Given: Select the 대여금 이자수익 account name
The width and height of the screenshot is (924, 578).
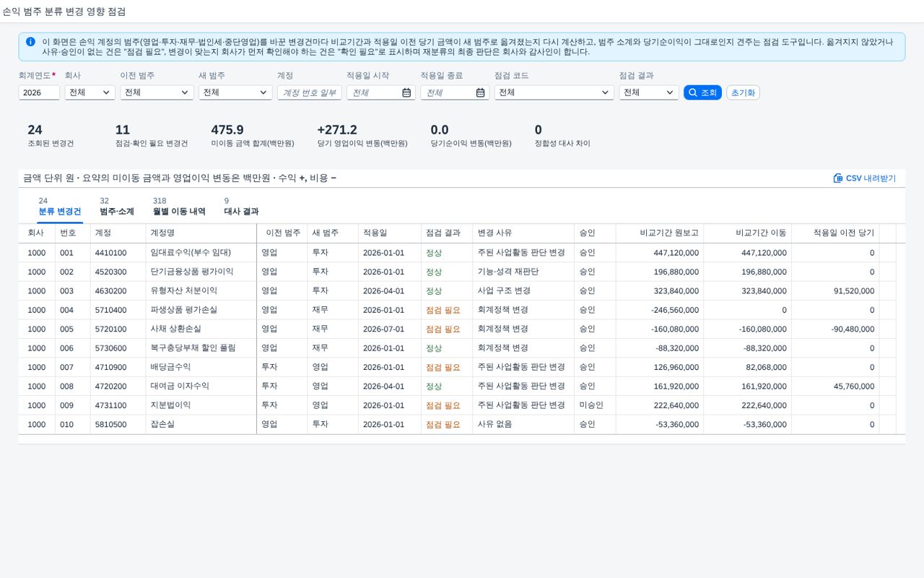Looking at the screenshot, I should [180, 386].
